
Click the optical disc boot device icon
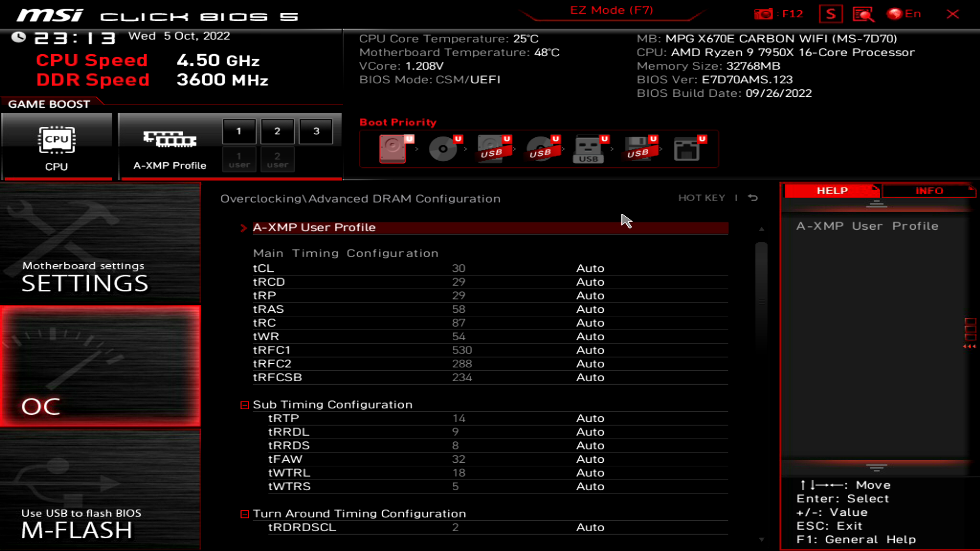coord(443,148)
